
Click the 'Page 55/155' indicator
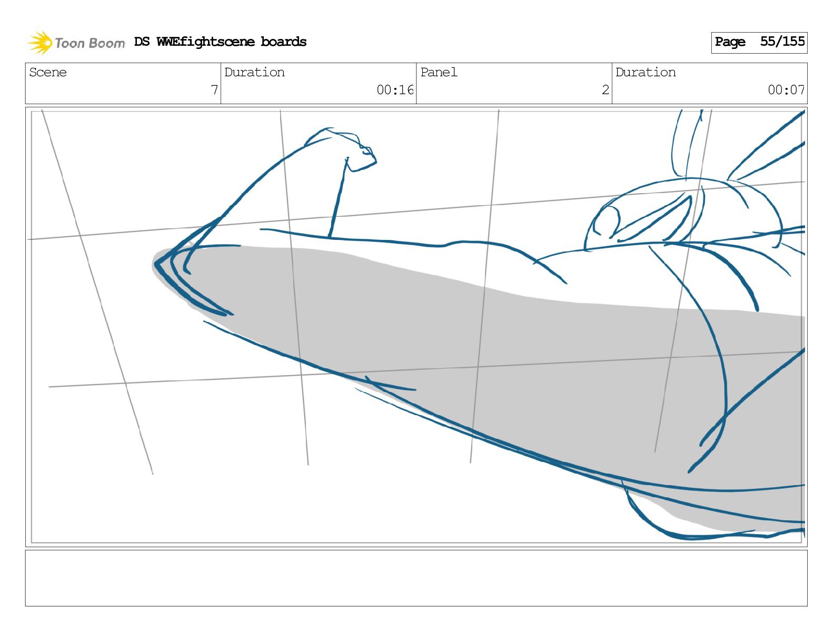pos(759,42)
